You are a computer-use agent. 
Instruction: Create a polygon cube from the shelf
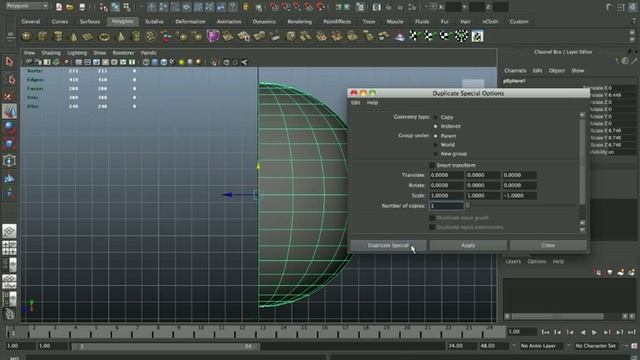[x=42, y=36]
